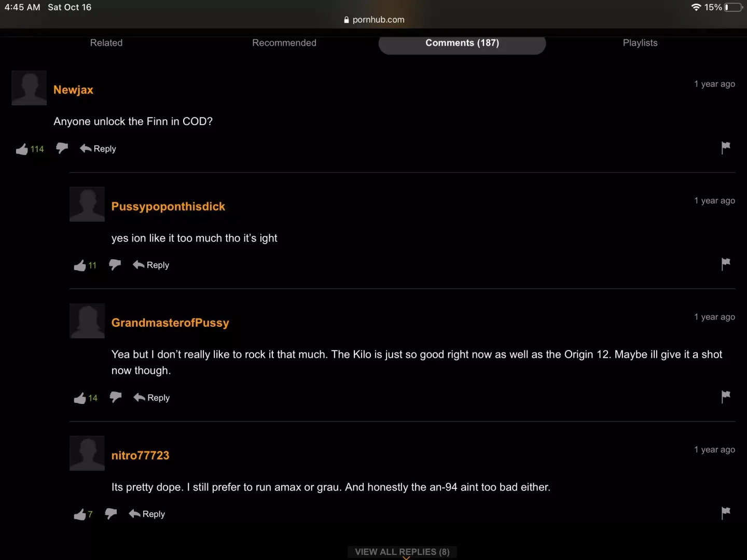The image size is (747, 560).
Task: Downvote Pussypoponthisdick's comment
Action: click(x=114, y=264)
